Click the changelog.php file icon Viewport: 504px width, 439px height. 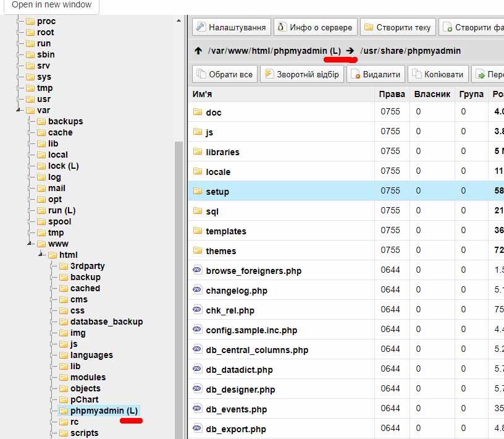tap(198, 290)
